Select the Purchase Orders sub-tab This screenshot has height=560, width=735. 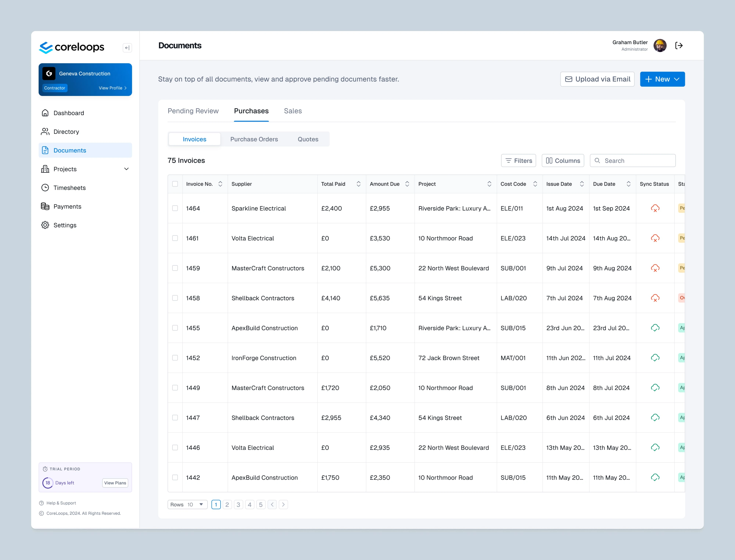pos(254,139)
